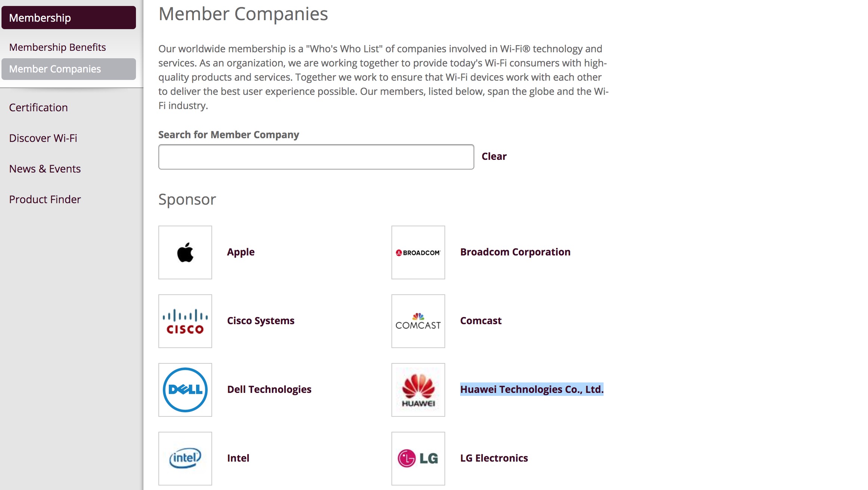Click the Comcast logo tile
The width and height of the screenshot is (868, 490).
418,321
